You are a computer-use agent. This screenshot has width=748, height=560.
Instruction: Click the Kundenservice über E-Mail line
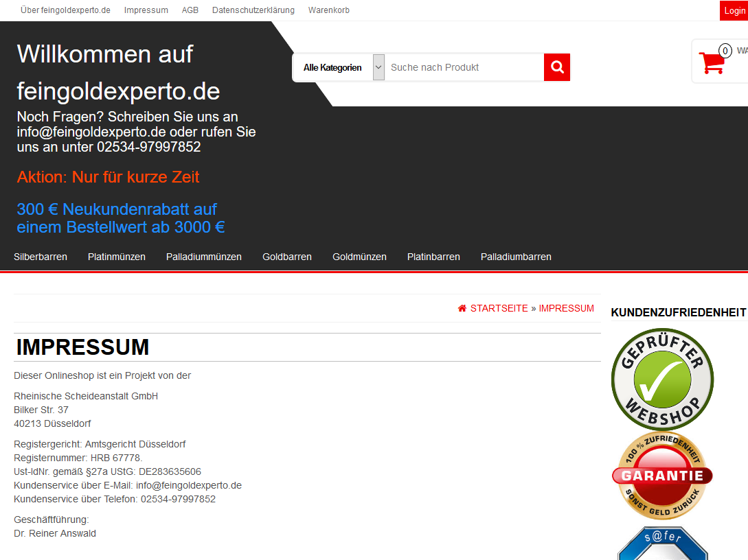128,486
